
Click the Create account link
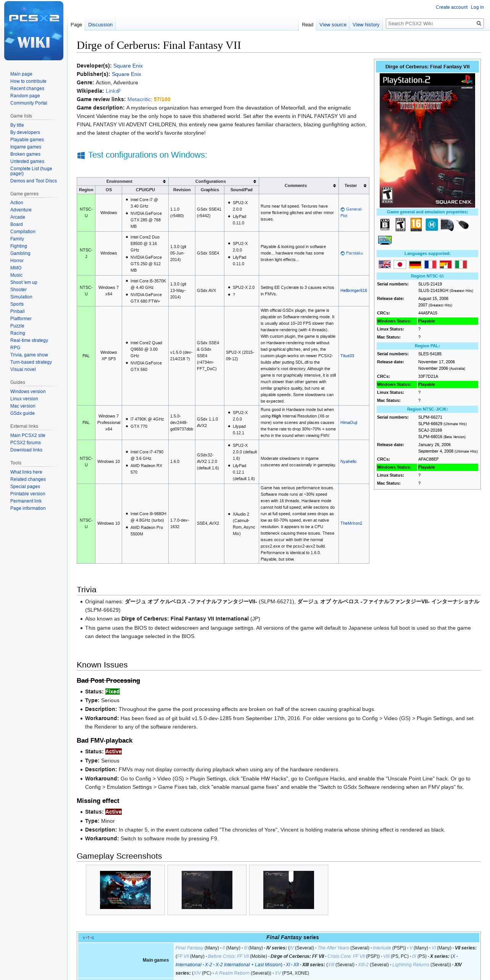[451, 7]
